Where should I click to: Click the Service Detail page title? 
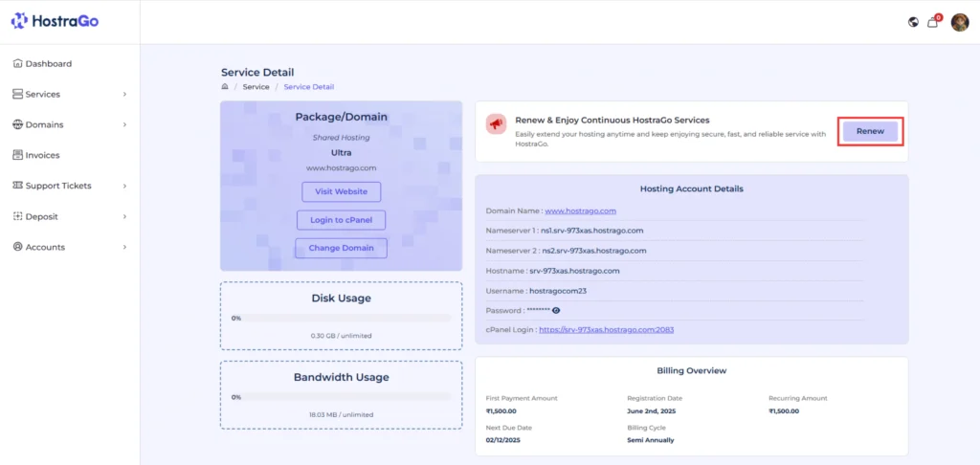pyautogui.click(x=257, y=73)
